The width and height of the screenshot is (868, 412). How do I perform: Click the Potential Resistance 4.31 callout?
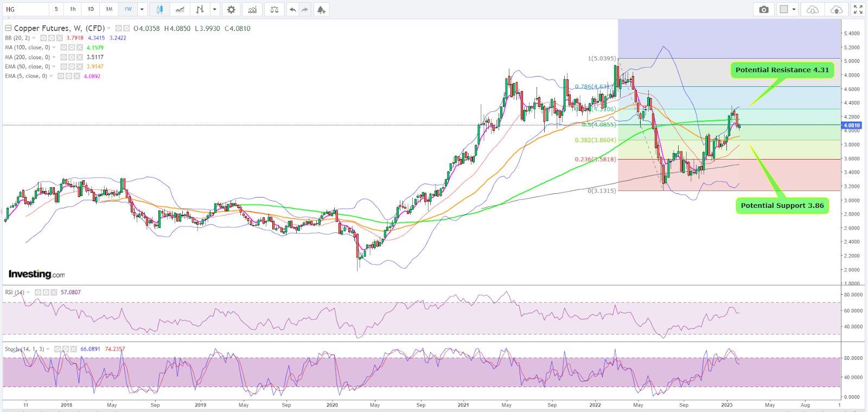(x=782, y=70)
